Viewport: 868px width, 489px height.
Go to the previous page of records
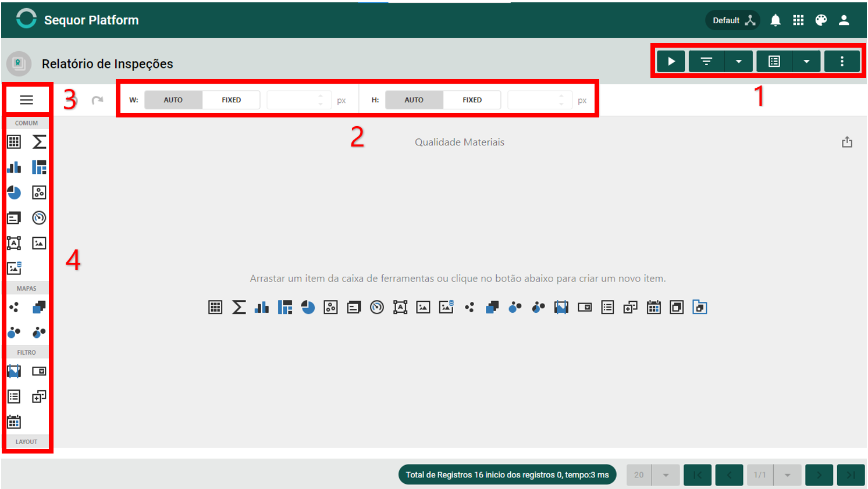pos(729,475)
